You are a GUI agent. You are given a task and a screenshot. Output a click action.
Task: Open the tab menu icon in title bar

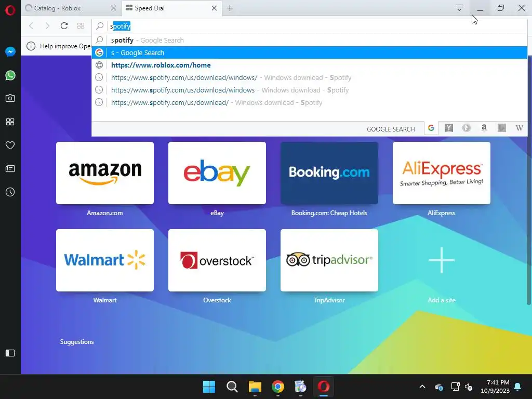(459, 8)
